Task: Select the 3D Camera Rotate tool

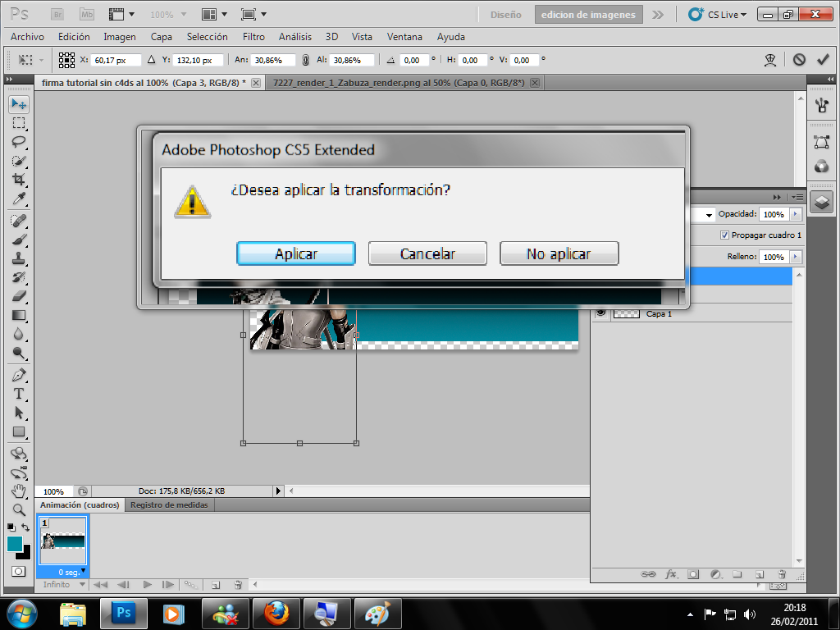Action: 19,472
